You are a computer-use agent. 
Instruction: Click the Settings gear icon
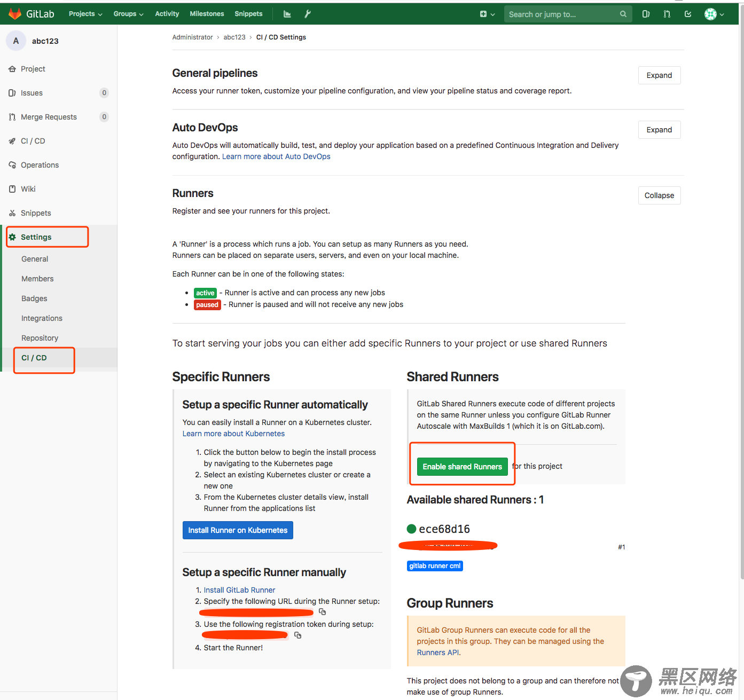[12, 237]
